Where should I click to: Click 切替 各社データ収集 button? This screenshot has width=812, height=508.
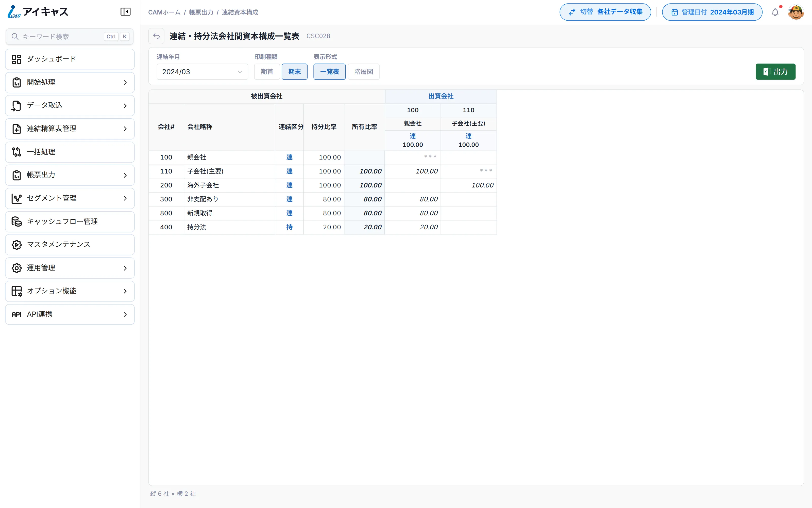click(x=605, y=12)
